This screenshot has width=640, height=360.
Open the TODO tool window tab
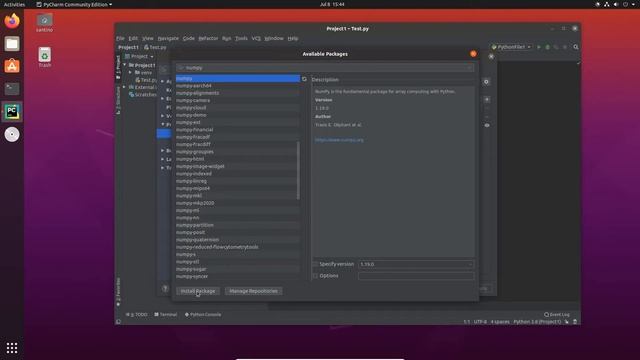(x=136, y=314)
